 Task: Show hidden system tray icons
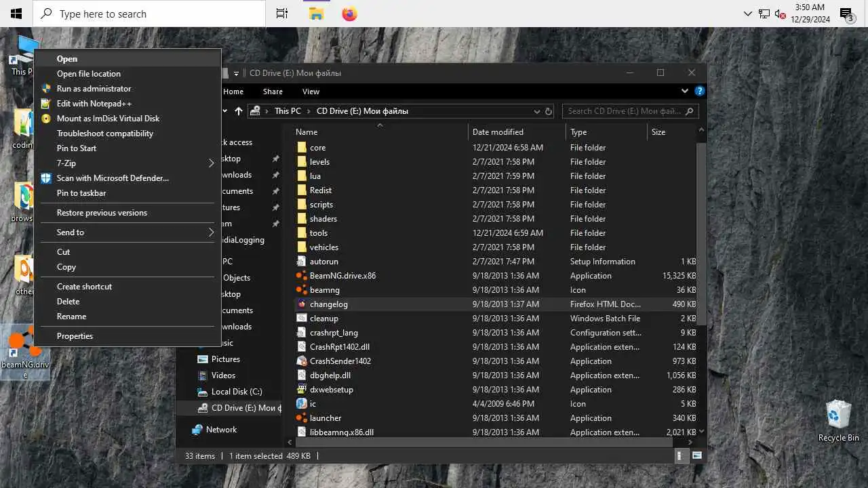(x=748, y=14)
